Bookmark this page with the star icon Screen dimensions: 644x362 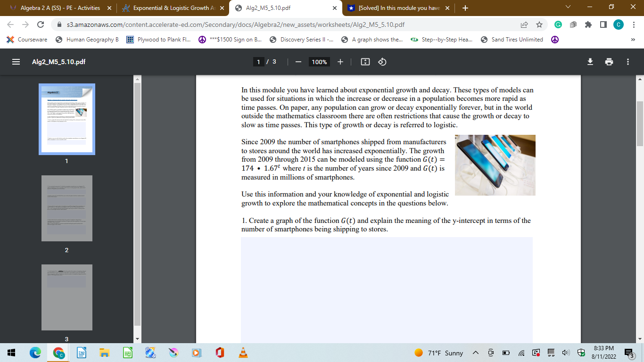tap(539, 25)
